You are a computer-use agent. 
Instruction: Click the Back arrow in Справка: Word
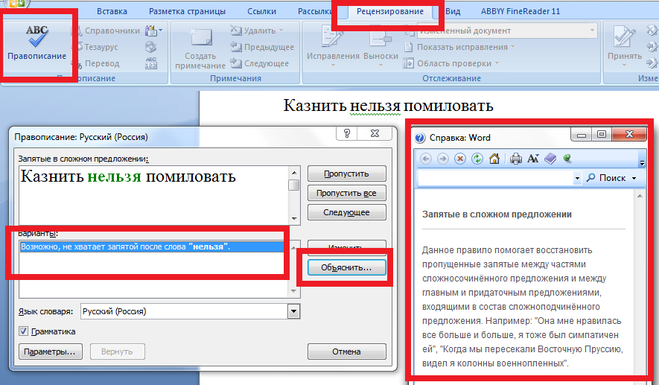point(426,158)
